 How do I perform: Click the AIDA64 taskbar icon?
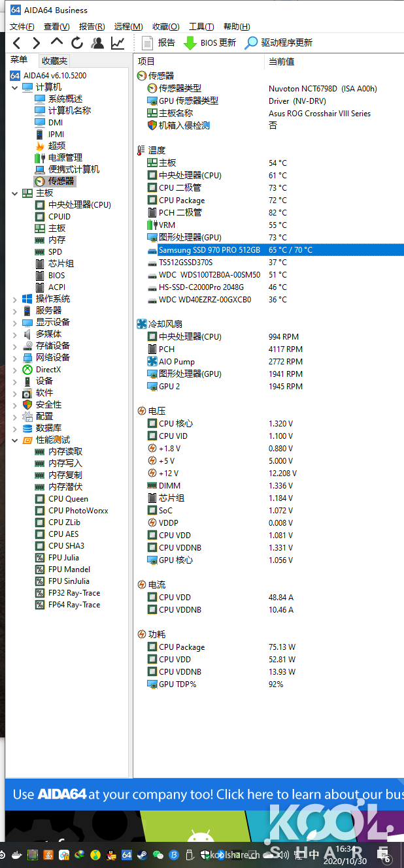[127, 854]
